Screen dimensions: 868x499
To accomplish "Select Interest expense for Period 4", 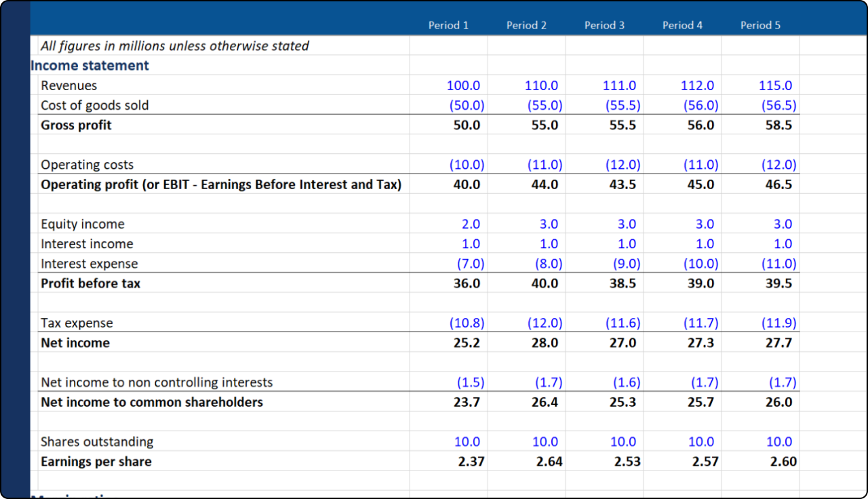I will (x=701, y=264).
